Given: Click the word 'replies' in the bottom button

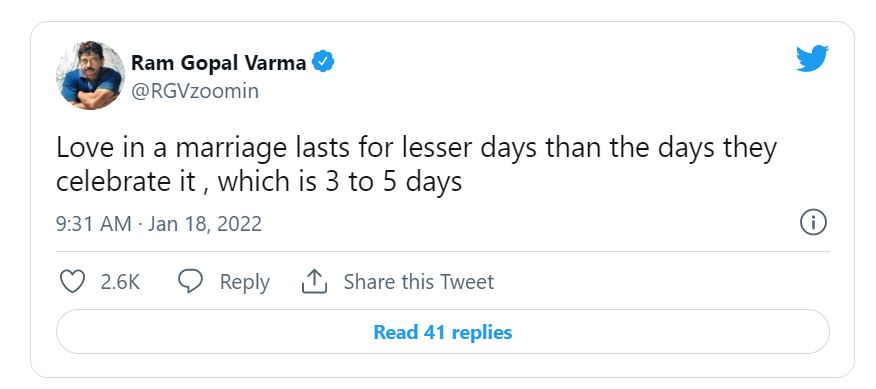Looking at the screenshot, I should click(x=482, y=333).
